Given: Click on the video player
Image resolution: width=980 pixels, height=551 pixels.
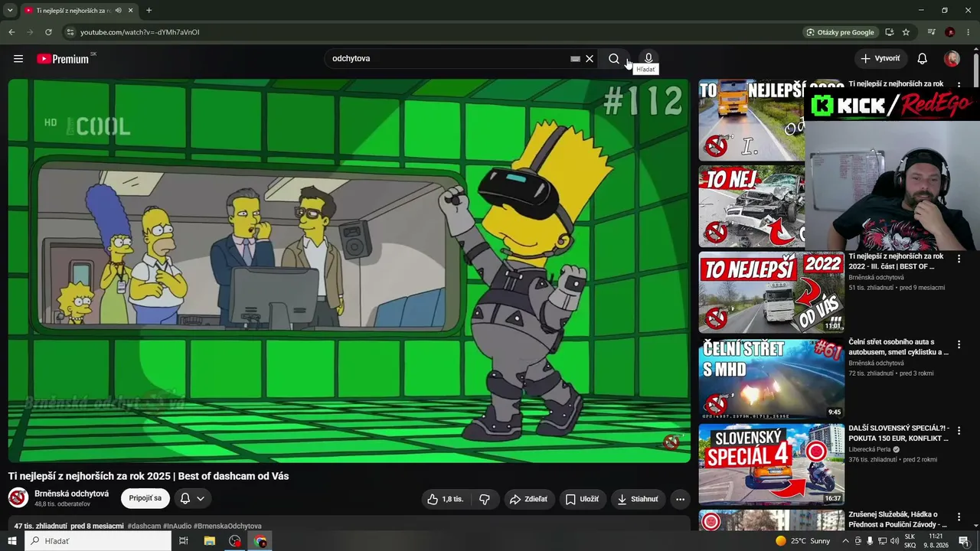Looking at the screenshot, I should 349,270.
